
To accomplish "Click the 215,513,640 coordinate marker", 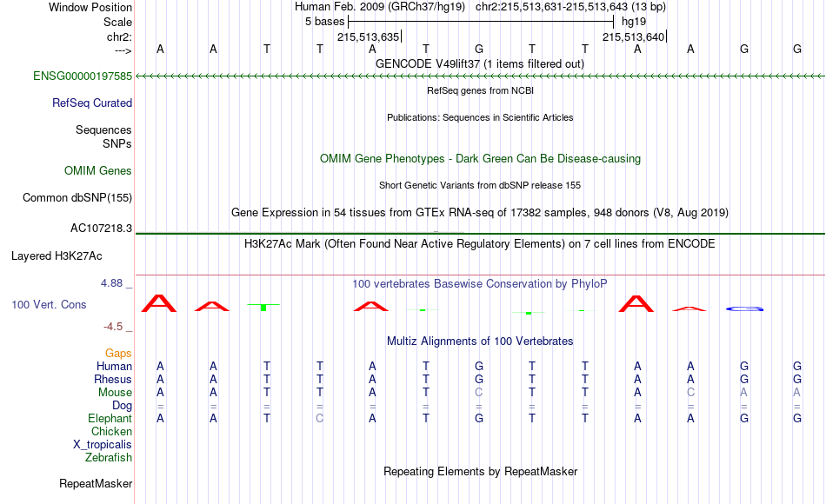I will pyautogui.click(x=634, y=36).
